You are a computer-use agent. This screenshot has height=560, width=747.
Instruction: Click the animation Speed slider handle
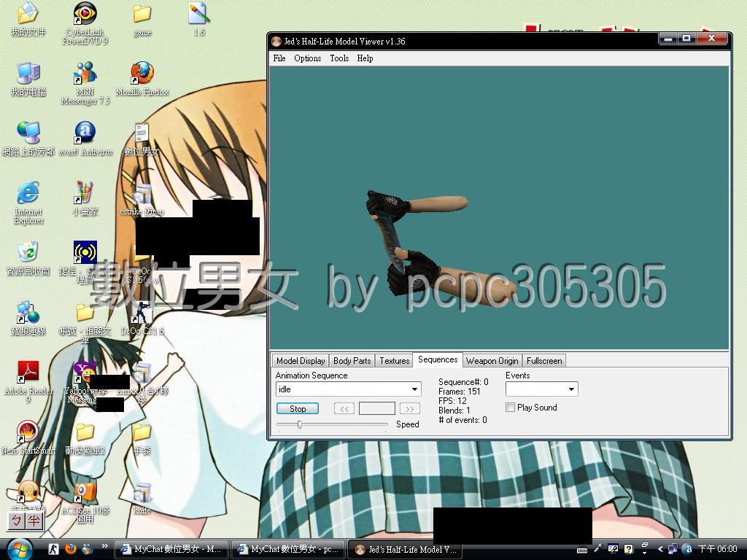click(x=300, y=424)
